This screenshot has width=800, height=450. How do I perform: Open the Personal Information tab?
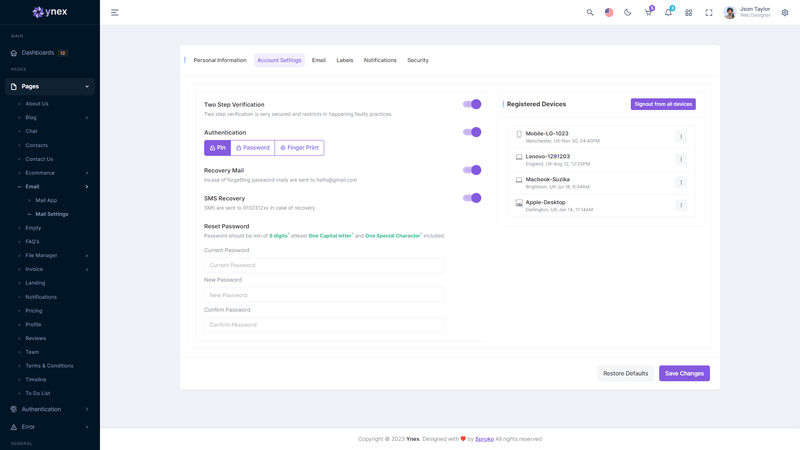(x=220, y=60)
